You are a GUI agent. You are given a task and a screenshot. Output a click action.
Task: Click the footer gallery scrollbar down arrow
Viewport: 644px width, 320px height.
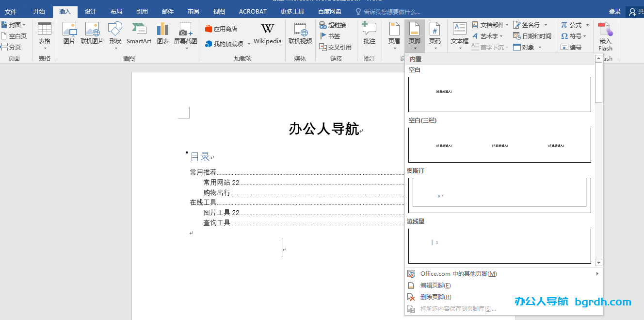click(x=598, y=262)
